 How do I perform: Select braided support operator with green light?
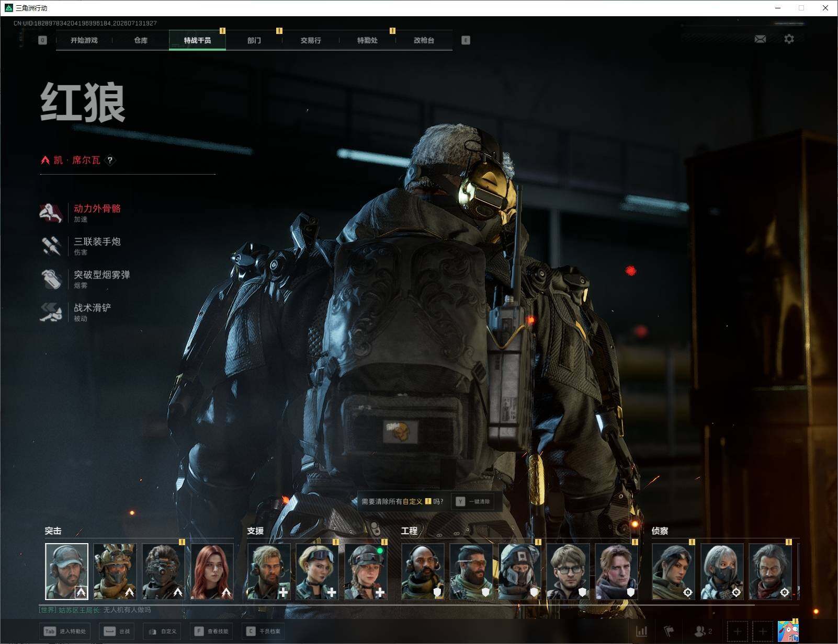pos(366,571)
